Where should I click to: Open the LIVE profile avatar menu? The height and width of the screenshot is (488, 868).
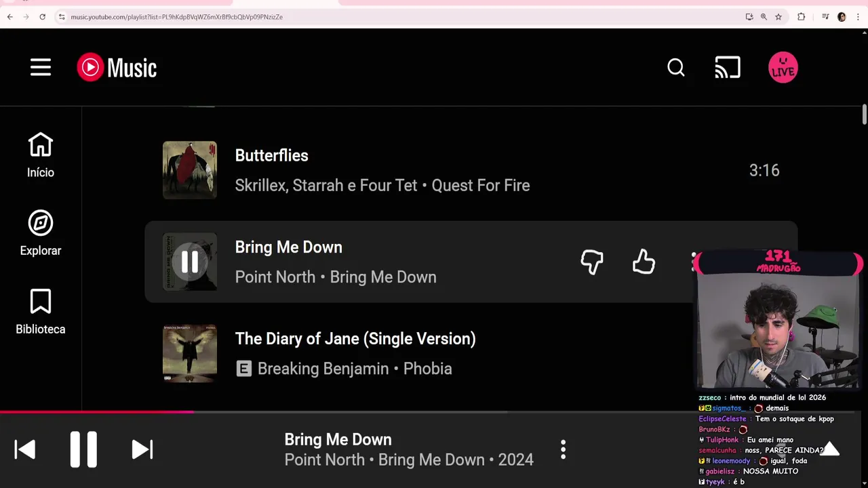tap(783, 68)
